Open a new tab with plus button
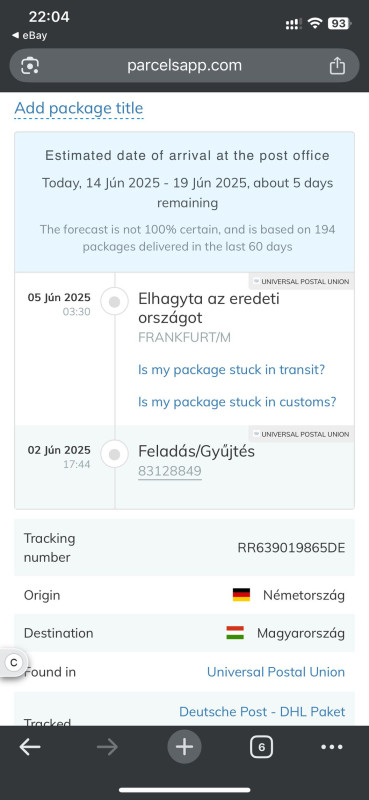Viewport: 369px width, 800px height. click(184, 747)
